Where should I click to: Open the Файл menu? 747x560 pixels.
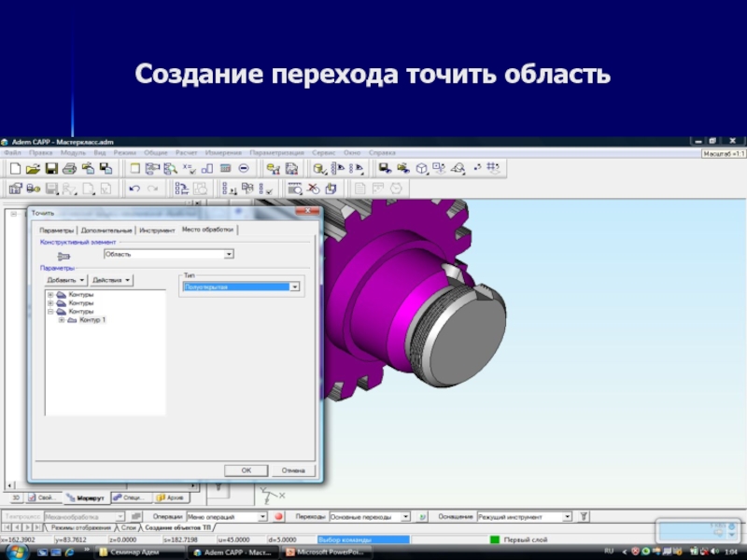click(12, 152)
